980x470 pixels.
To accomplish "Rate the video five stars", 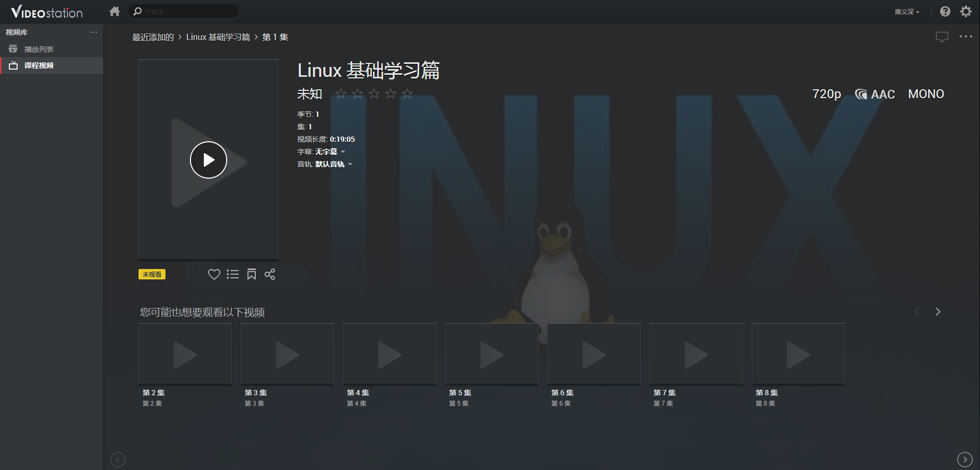I will pyautogui.click(x=407, y=94).
